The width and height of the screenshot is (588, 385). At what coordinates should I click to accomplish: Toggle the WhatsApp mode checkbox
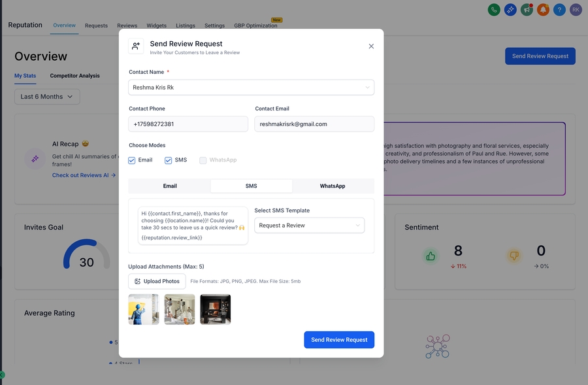pos(203,160)
